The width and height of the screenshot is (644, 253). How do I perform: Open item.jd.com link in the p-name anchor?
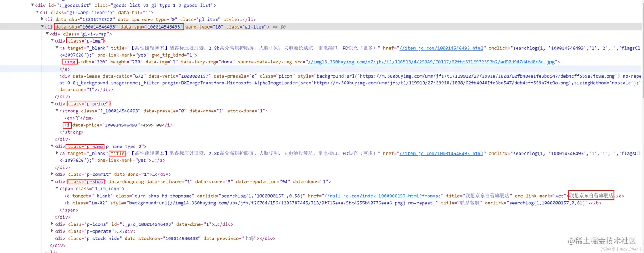[x=441, y=153]
